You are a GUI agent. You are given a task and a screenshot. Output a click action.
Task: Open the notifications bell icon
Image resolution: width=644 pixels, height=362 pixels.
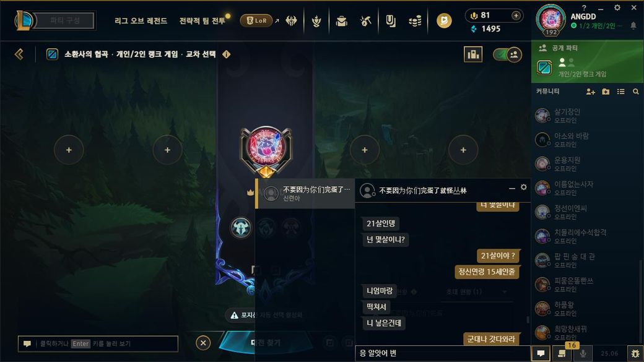633,25
